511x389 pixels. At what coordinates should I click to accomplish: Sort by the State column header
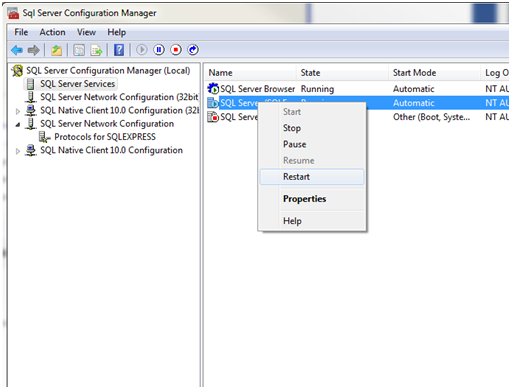[342, 73]
